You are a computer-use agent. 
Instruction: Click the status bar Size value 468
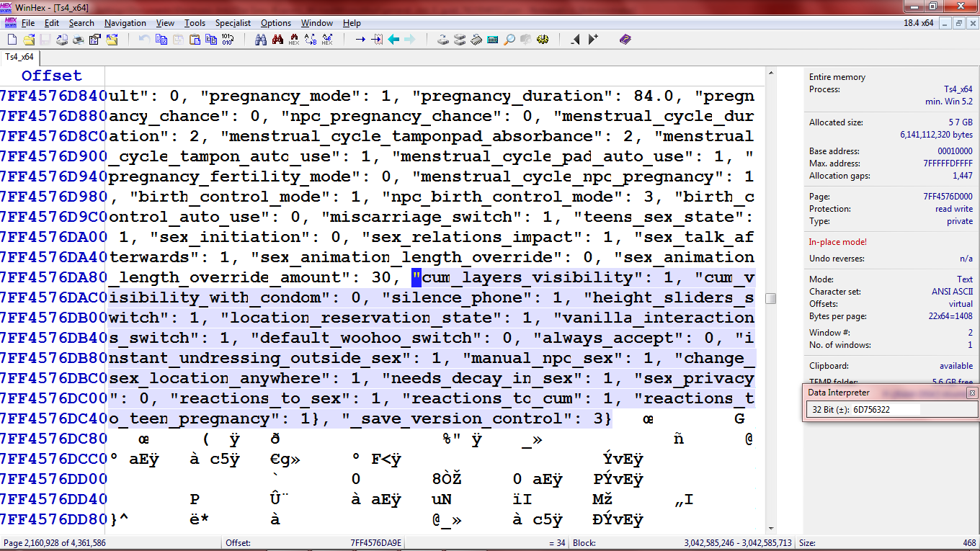[x=968, y=543]
